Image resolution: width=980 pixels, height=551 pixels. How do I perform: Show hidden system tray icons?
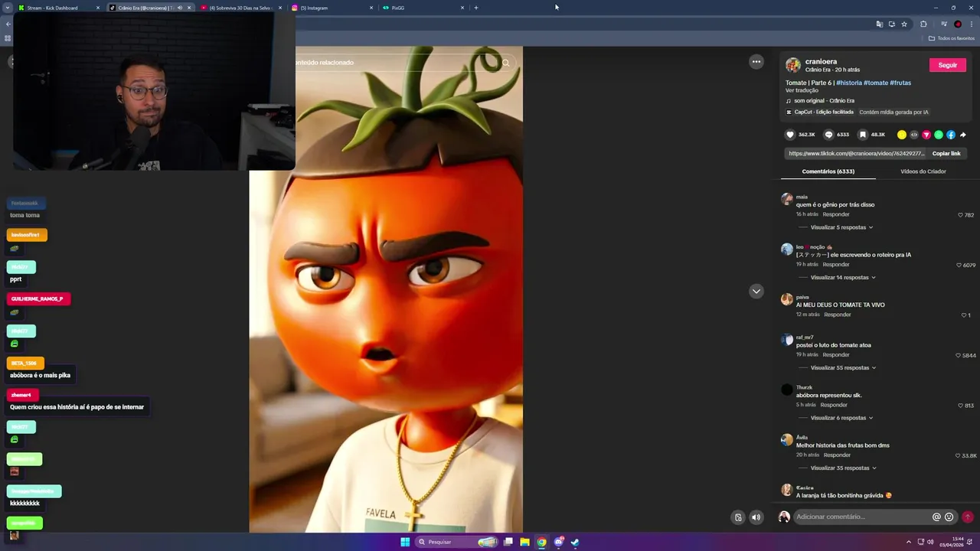point(909,542)
